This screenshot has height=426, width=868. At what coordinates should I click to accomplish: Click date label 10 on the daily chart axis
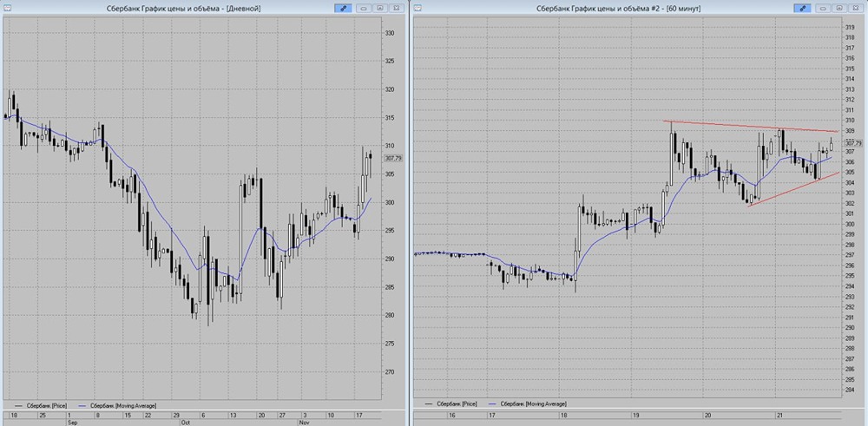click(331, 415)
